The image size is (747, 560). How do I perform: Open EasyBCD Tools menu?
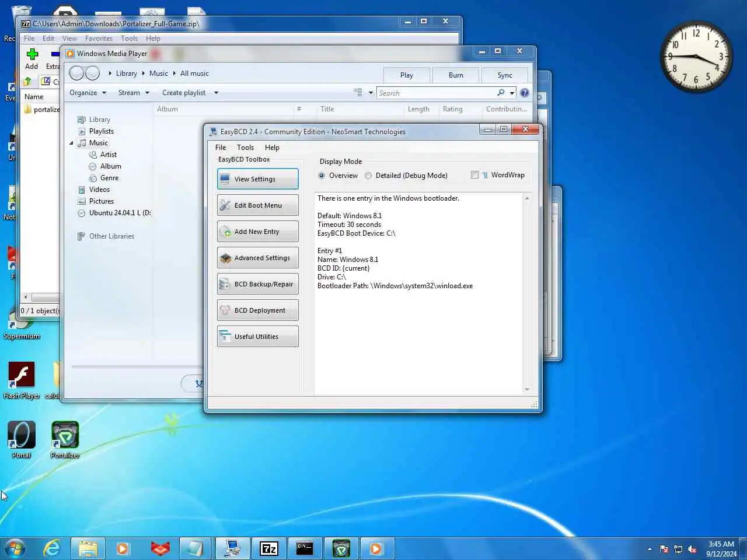click(x=245, y=148)
